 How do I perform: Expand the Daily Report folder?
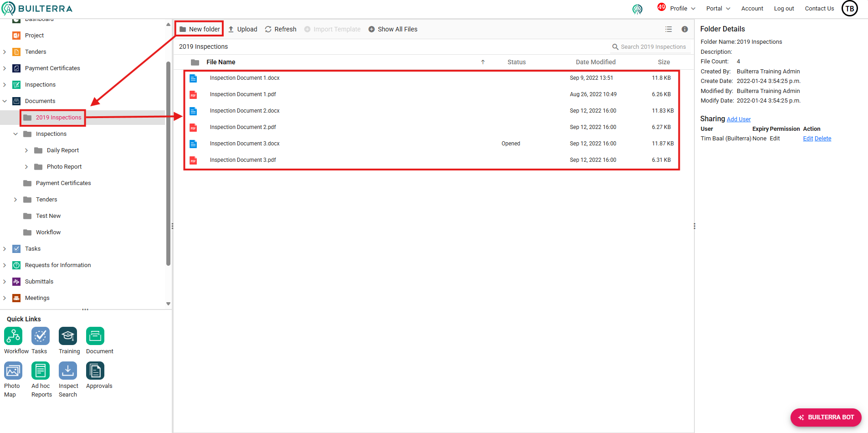pos(26,150)
